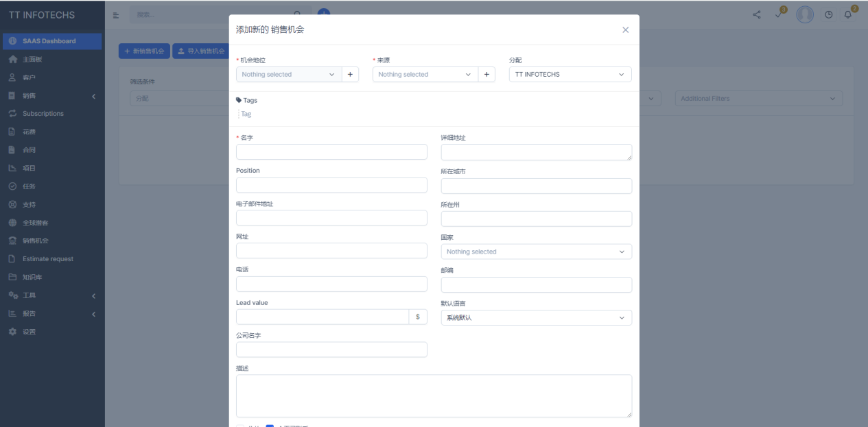Click the 网址 input field
The image size is (868, 427).
(x=331, y=251)
